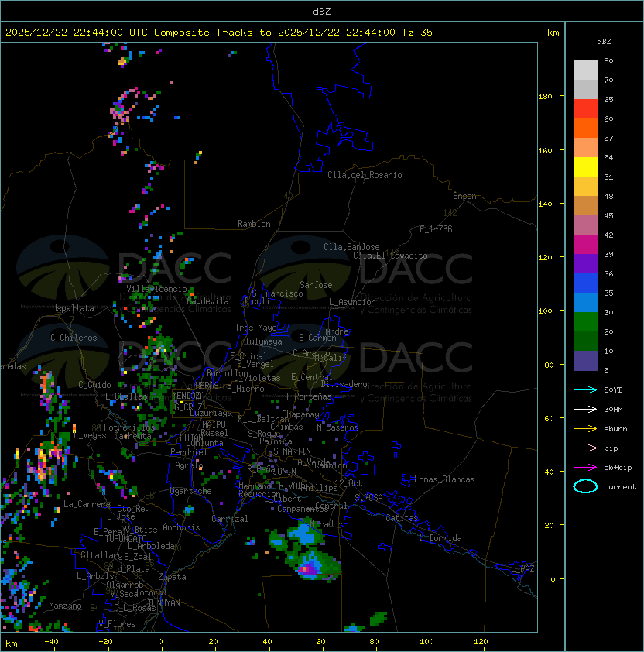Image resolution: width=644 pixels, height=652 pixels.
Task: Click the green echo patch at the bottom right of the map
Action: 378,619
